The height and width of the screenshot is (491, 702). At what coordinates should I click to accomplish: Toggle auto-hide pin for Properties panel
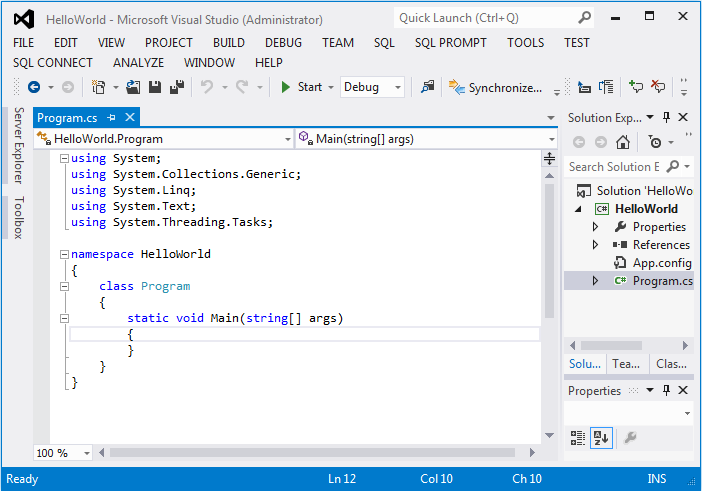coord(666,390)
